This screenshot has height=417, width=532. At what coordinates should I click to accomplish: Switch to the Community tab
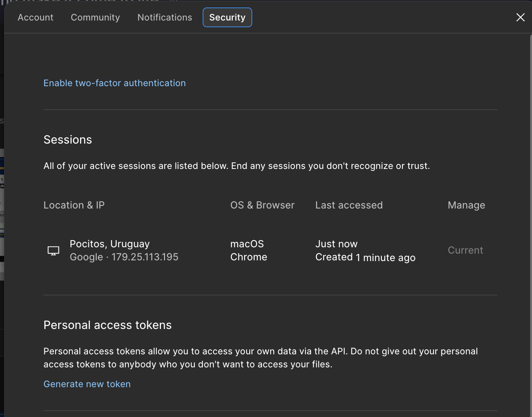tap(95, 18)
